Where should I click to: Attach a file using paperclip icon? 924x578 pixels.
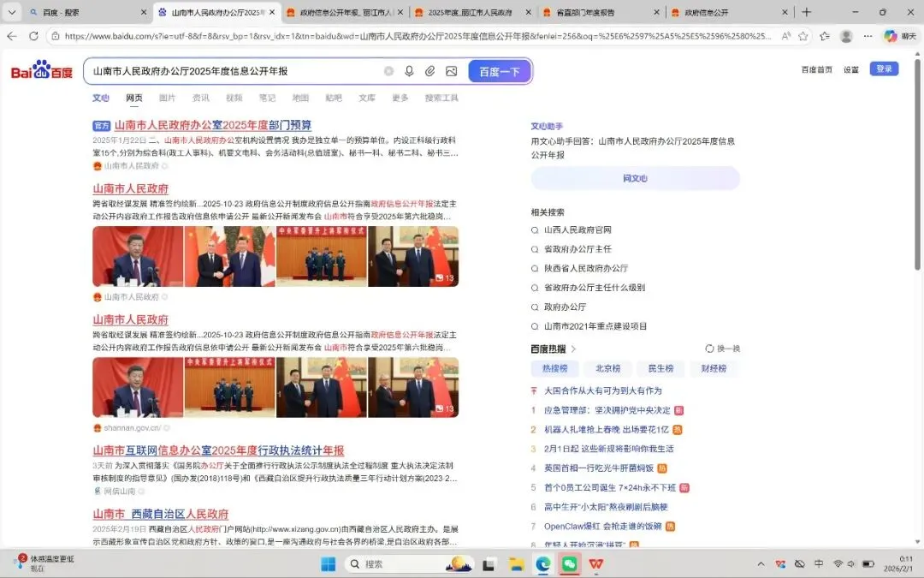coord(430,71)
